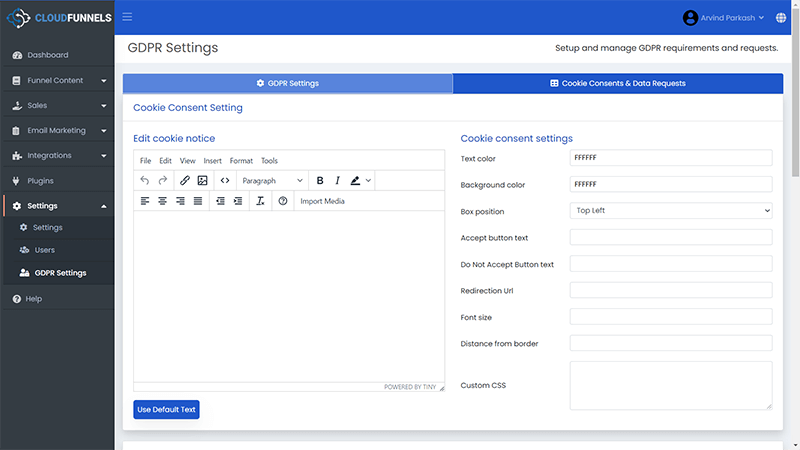The width and height of the screenshot is (800, 450).
Task: Open the Paragraph format dropdown
Action: [x=272, y=181]
